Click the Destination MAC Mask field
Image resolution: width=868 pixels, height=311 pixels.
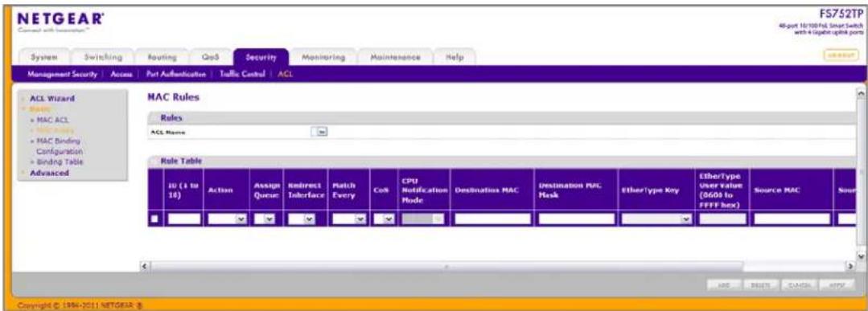click(x=577, y=219)
